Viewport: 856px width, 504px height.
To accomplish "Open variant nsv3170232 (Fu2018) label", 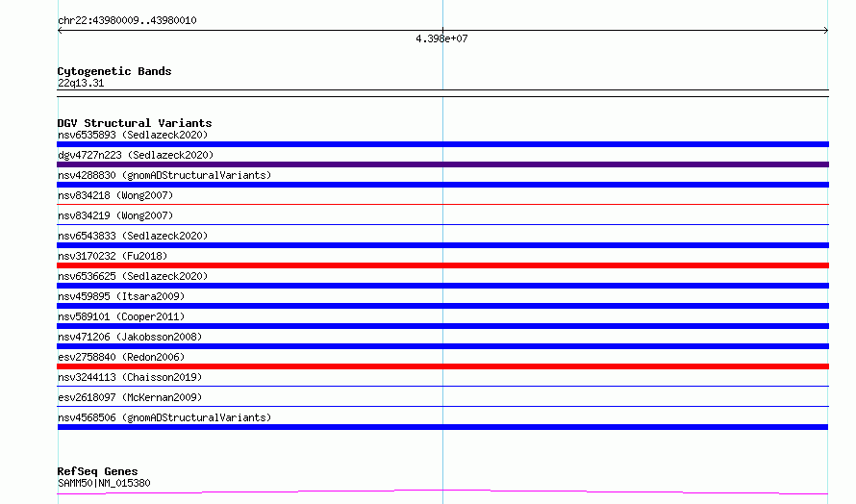I will point(113,256).
